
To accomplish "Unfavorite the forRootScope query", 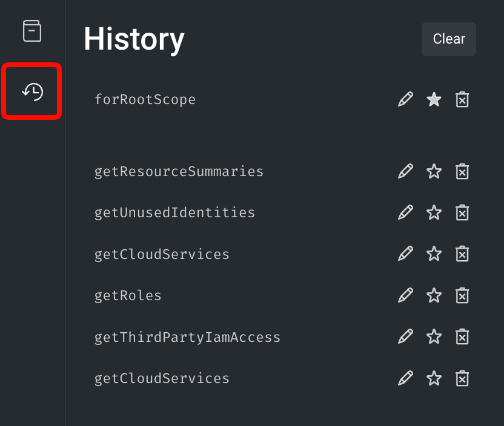I will (x=434, y=99).
